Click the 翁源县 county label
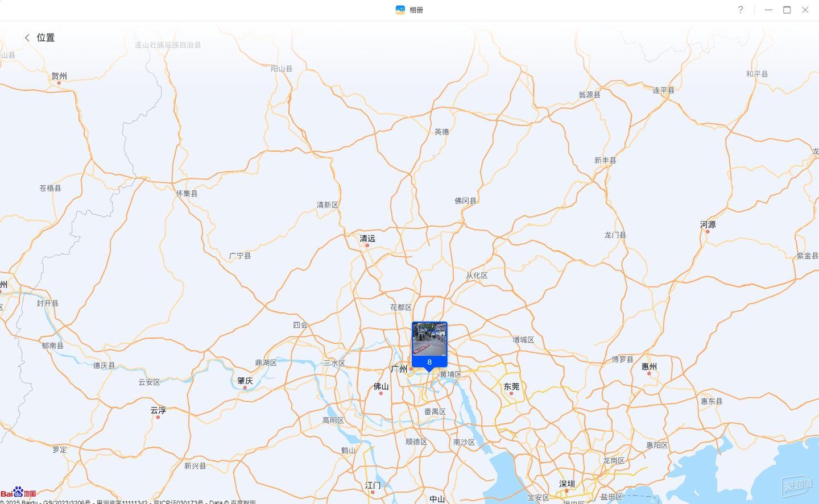 tap(590, 95)
